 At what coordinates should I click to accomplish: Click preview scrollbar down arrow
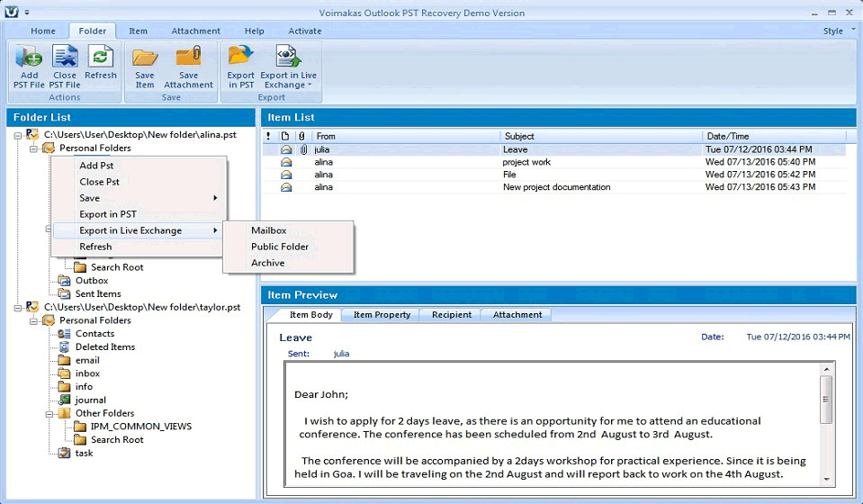(x=826, y=480)
